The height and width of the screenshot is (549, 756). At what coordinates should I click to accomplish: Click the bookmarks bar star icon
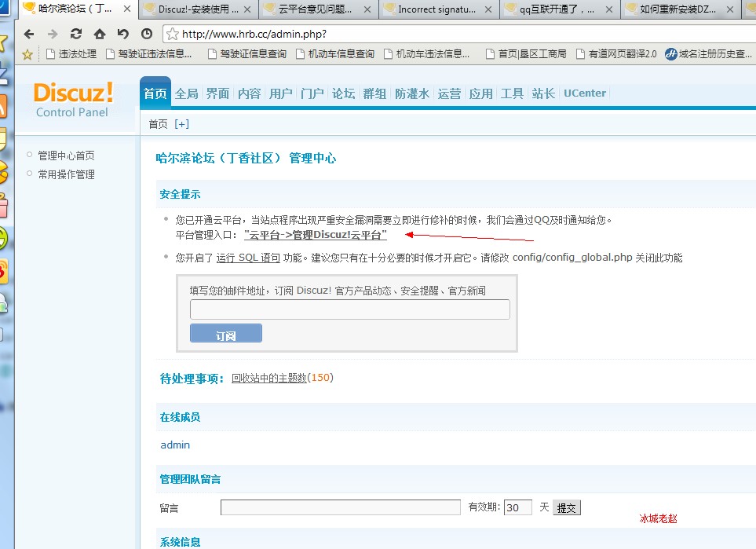[x=27, y=54]
